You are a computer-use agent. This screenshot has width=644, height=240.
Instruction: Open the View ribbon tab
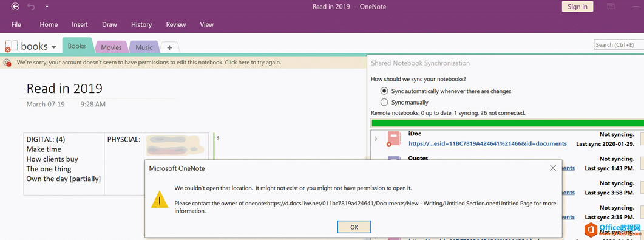pos(206,25)
